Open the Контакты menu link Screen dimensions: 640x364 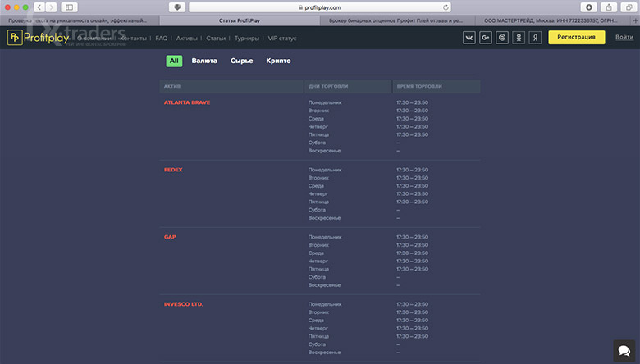pyautogui.click(x=134, y=39)
